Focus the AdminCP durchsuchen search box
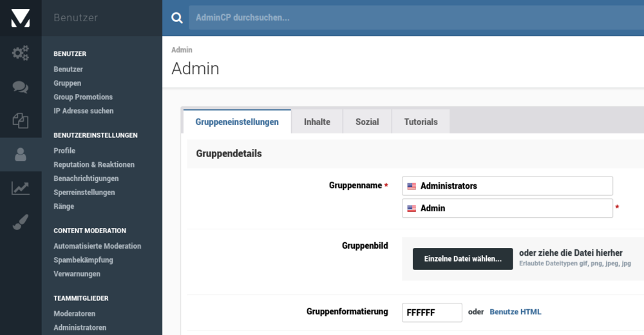This screenshot has height=335, width=644. tap(412, 18)
